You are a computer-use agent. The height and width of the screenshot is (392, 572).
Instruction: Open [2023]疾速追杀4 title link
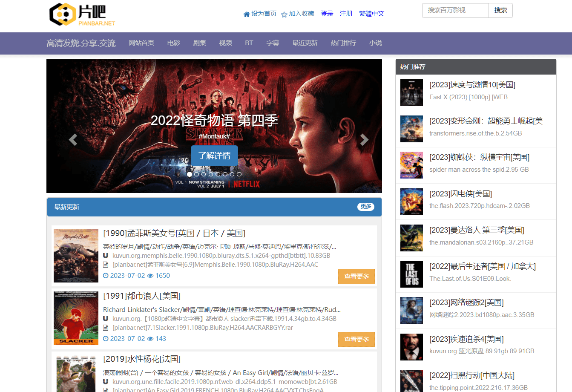click(x=466, y=339)
